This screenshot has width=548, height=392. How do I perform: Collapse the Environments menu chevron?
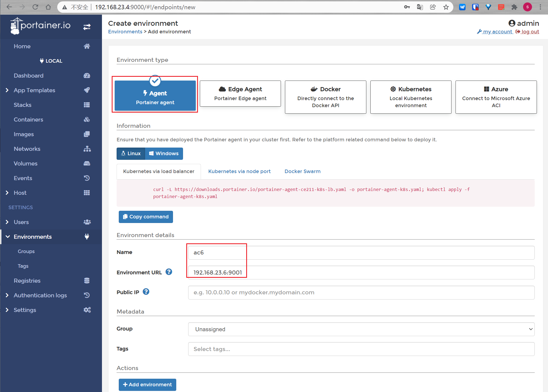point(8,237)
